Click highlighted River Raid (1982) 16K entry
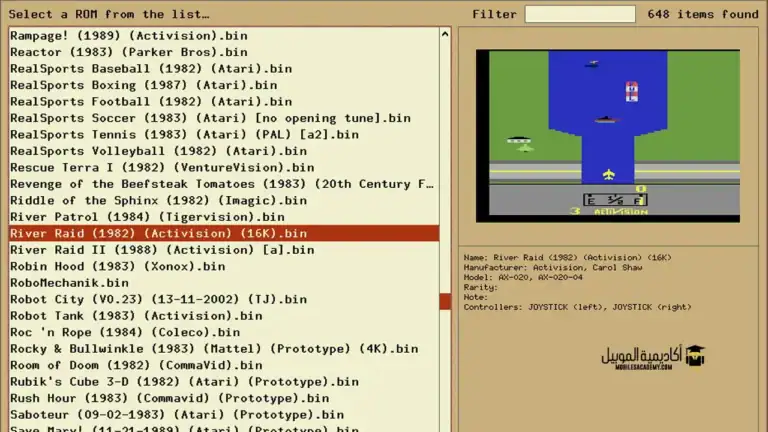Screen dimensions: 768x432 [x=159, y=233]
